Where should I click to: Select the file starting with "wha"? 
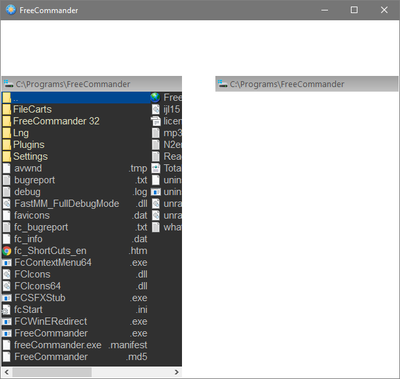coord(172,227)
